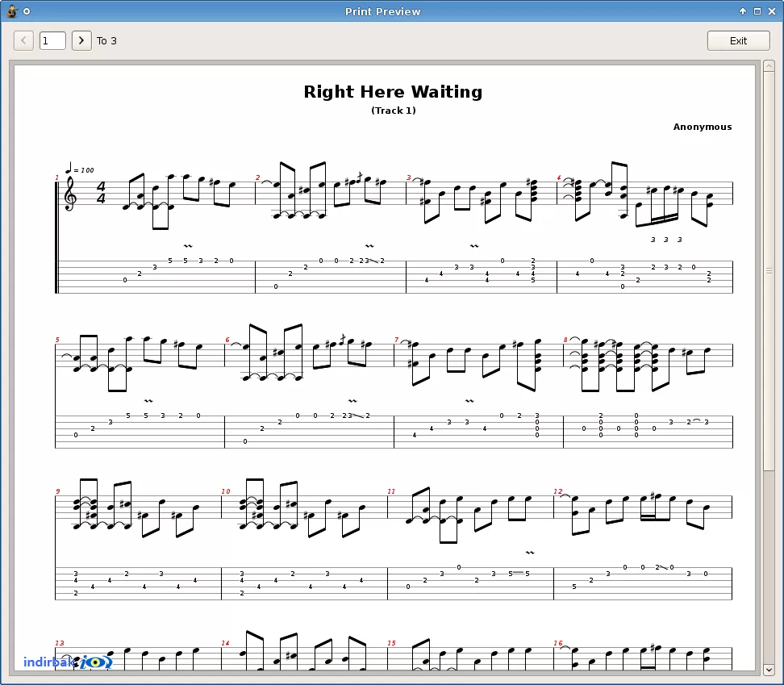Click the tempo marking '= 100'
The image size is (784, 685).
coord(80,169)
